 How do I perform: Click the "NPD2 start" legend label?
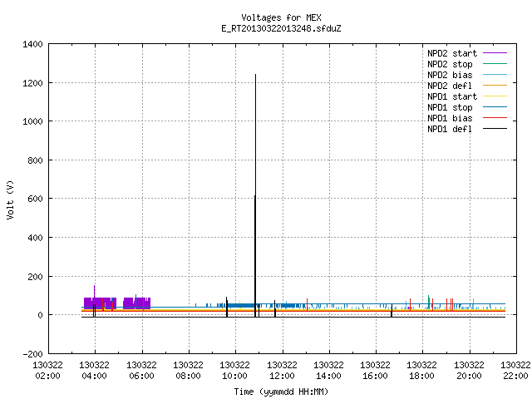[x=452, y=53]
